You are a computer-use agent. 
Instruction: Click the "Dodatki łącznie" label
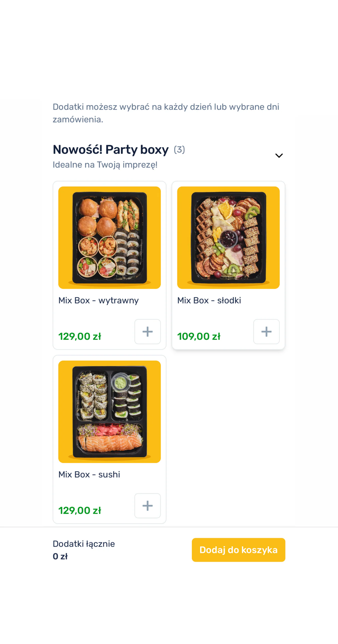click(x=84, y=544)
